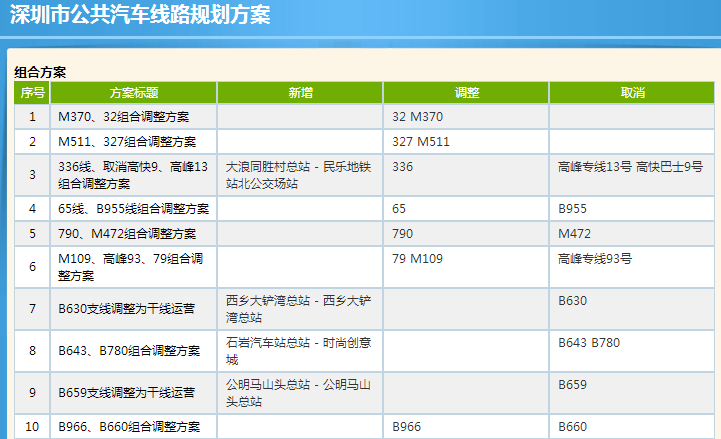721x439 pixels.
Task: Select the 大浪同胜村总站 new route cell
Action: pos(298,175)
